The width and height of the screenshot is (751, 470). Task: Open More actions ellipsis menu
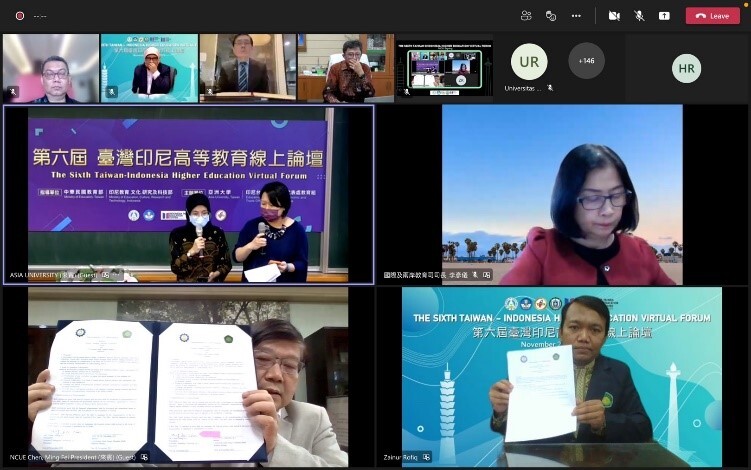point(576,16)
